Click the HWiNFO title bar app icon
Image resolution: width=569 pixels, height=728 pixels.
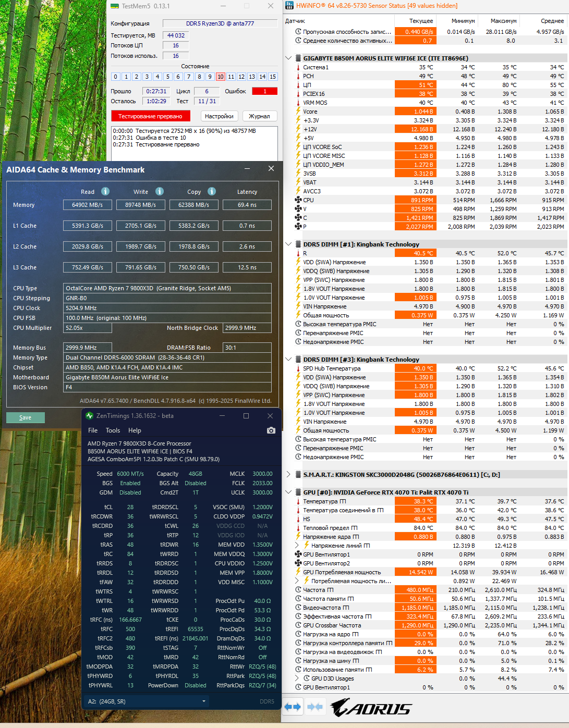click(x=289, y=6)
